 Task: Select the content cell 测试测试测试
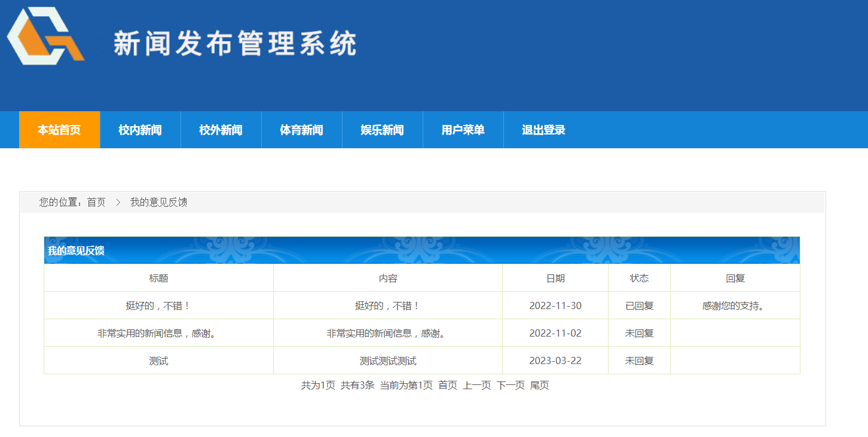click(388, 360)
